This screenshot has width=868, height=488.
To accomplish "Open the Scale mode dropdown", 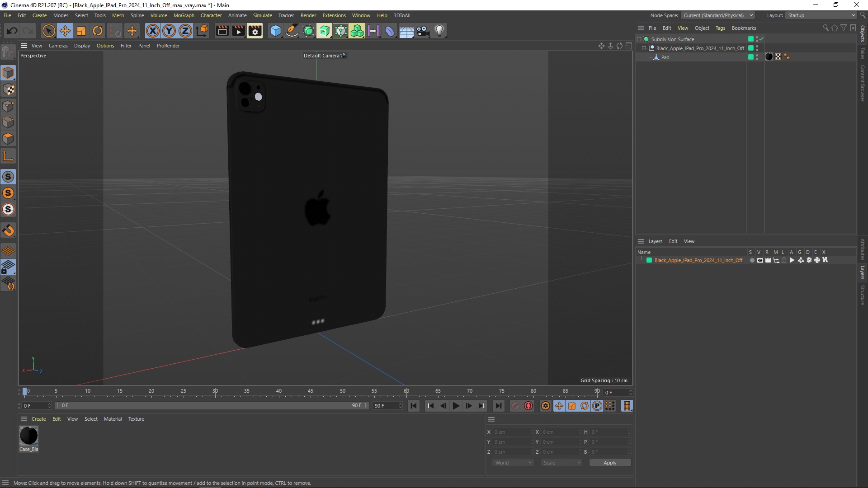I will pos(561,463).
